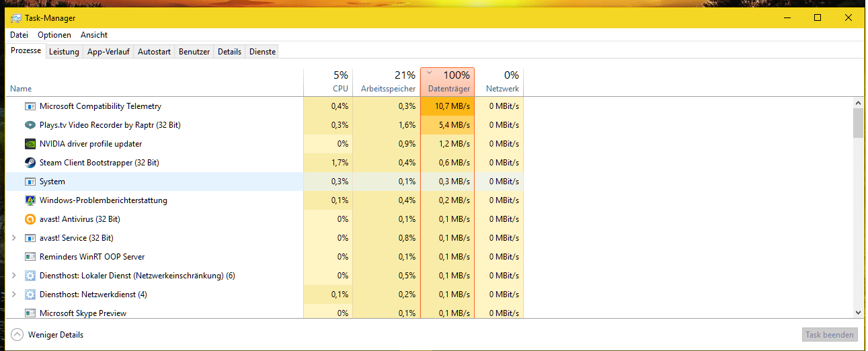The image size is (868, 351).
Task: Click the 0,8% memory value for avast! Service
Action: pos(387,238)
